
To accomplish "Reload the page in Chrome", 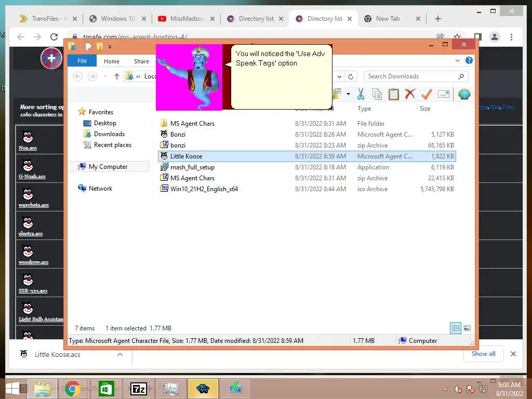I will (x=54, y=37).
